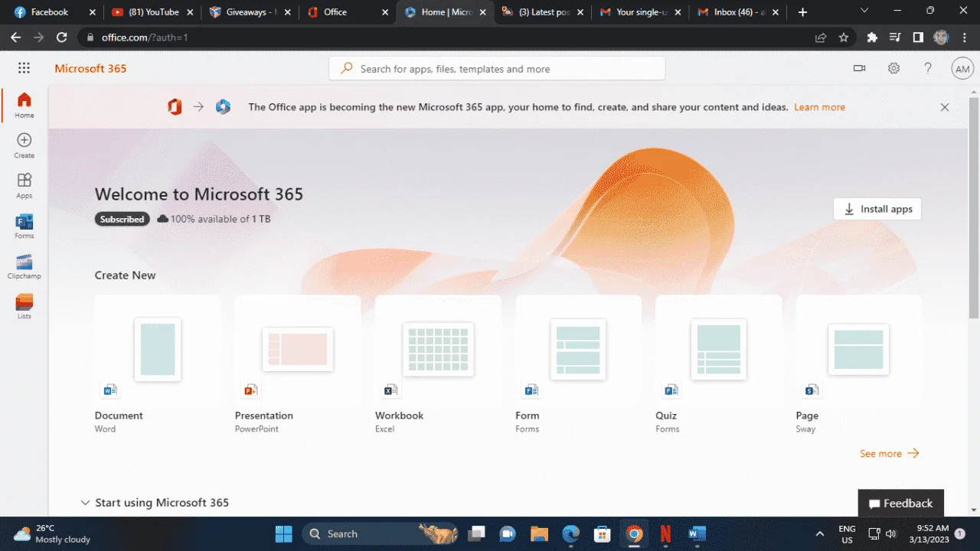Create a new Form

(x=578, y=367)
